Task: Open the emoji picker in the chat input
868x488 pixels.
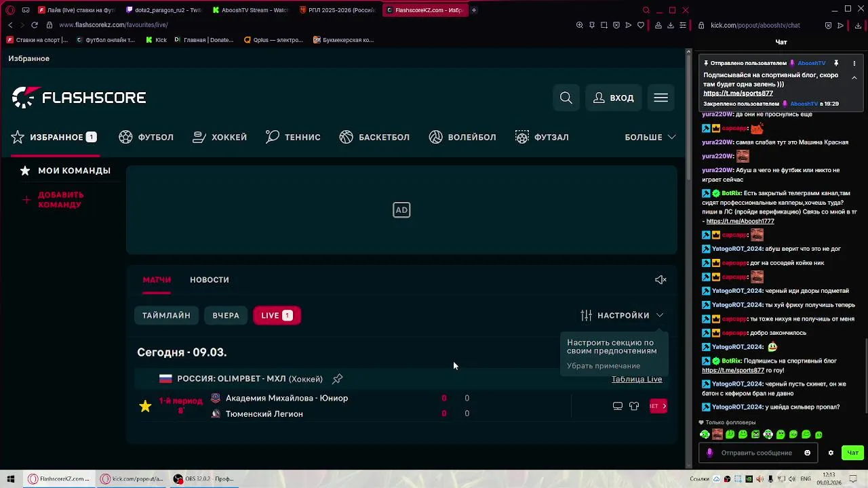Action: (807, 453)
